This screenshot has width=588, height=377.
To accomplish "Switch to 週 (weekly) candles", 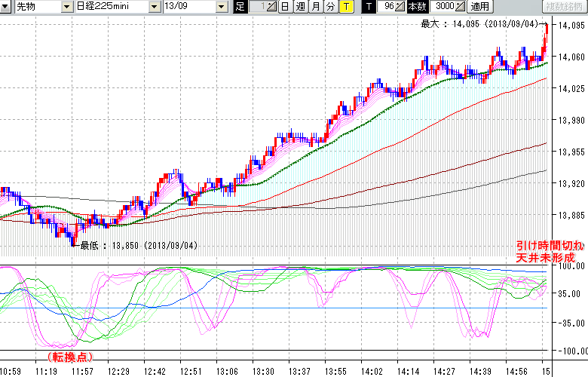I will click(x=299, y=7).
